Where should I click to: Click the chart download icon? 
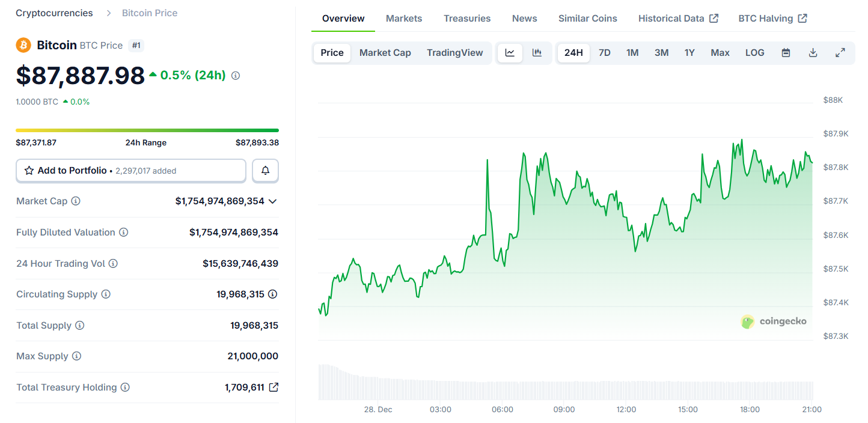tap(813, 53)
